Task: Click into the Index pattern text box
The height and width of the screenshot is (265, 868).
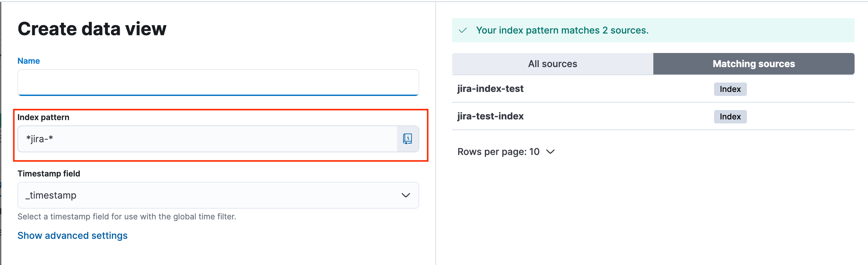Action: pos(207,139)
